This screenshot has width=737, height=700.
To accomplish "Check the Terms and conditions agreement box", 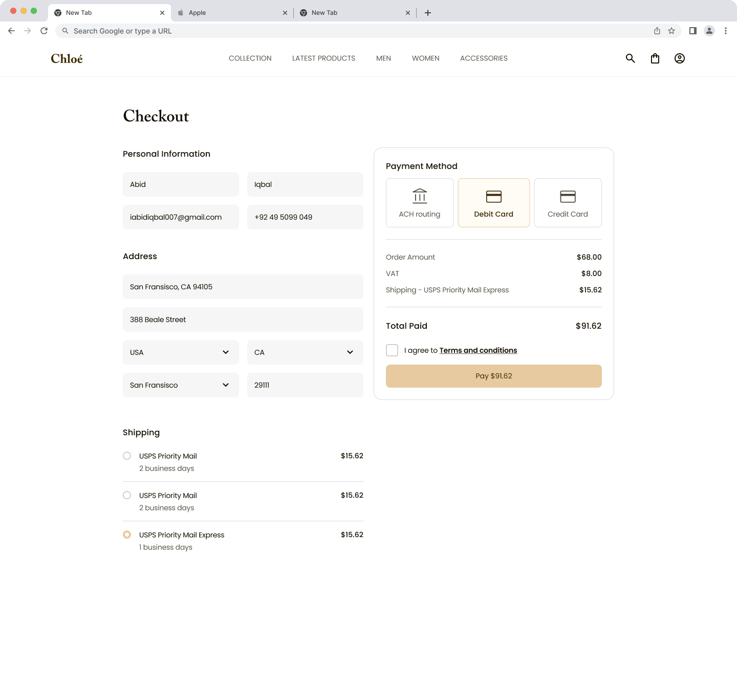I will tap(392, 350).
